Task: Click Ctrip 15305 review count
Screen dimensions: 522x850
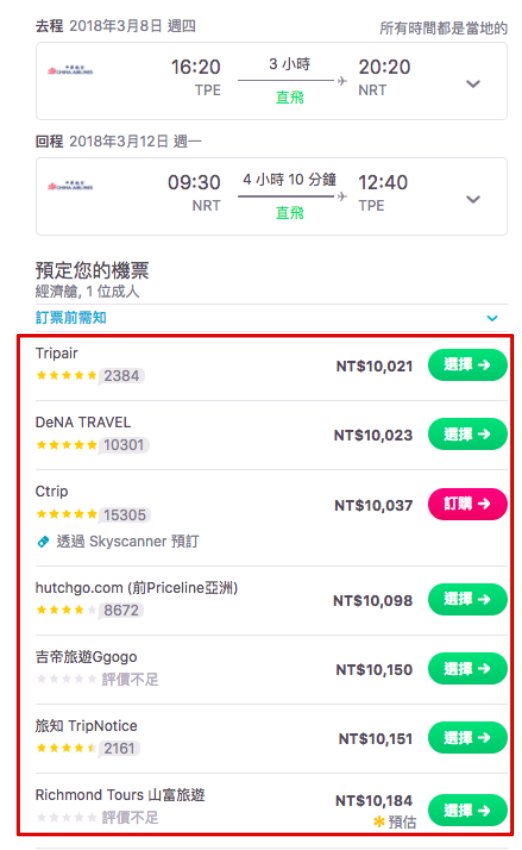Action: point(125,515)
